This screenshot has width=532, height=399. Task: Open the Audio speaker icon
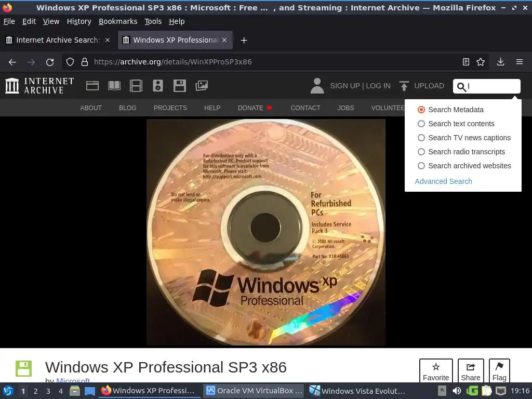(158, 86)
